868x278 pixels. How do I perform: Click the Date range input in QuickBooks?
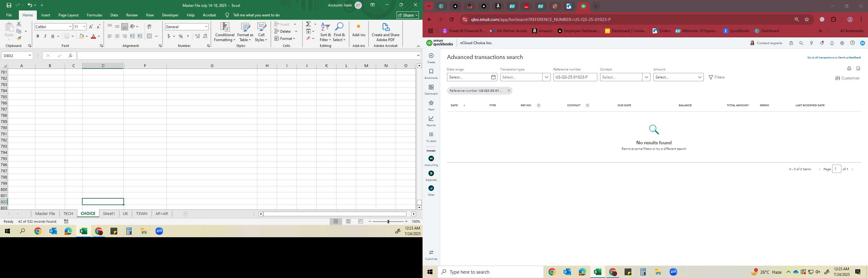click(472, 77)
